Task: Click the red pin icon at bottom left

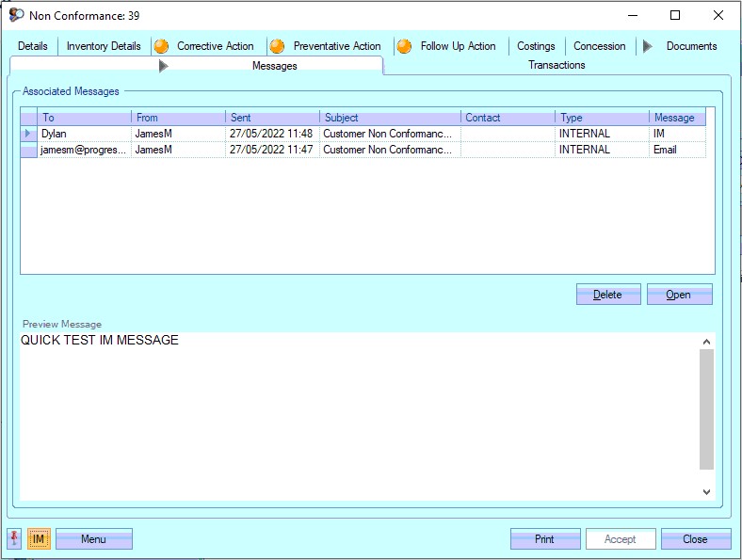Action: coord(15,538)
